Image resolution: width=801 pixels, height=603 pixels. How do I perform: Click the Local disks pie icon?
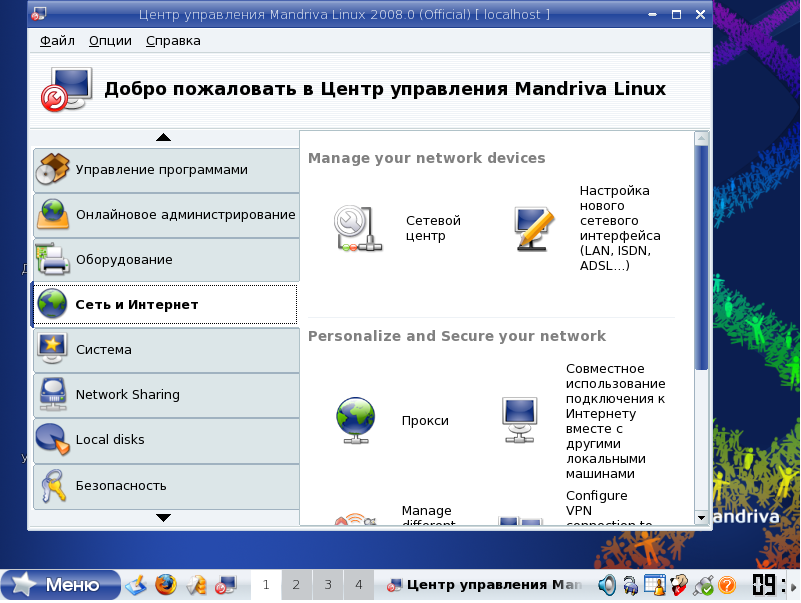point(52,439)
